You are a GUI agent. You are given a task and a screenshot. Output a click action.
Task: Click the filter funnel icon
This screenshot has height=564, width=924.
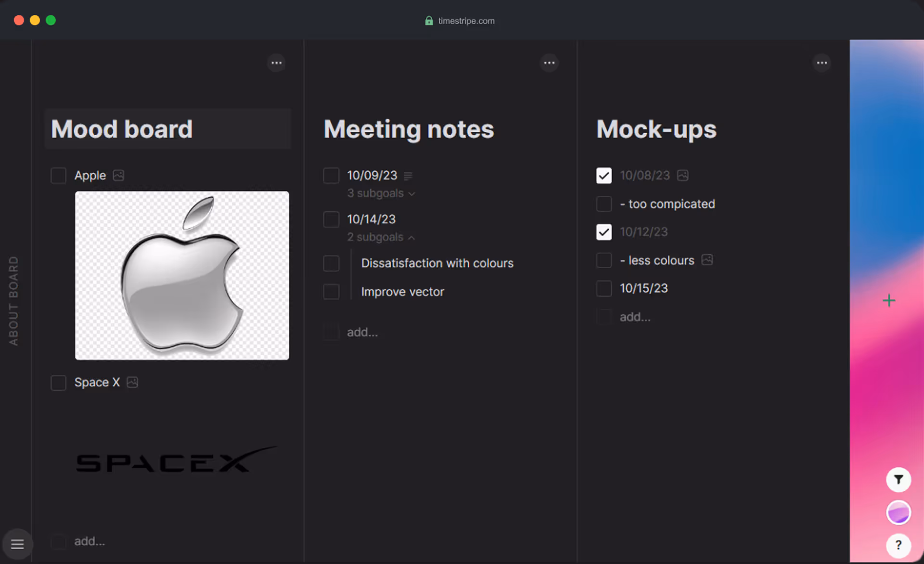(x=898, y=480)
